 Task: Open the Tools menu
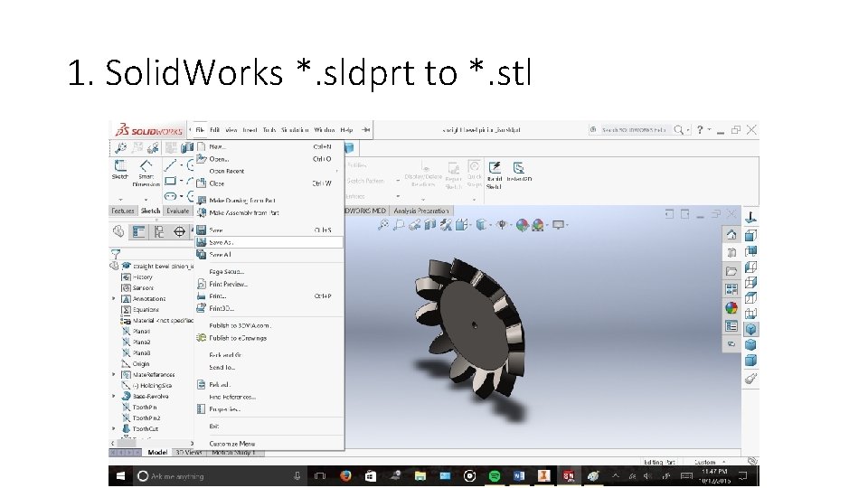(269, 130)
